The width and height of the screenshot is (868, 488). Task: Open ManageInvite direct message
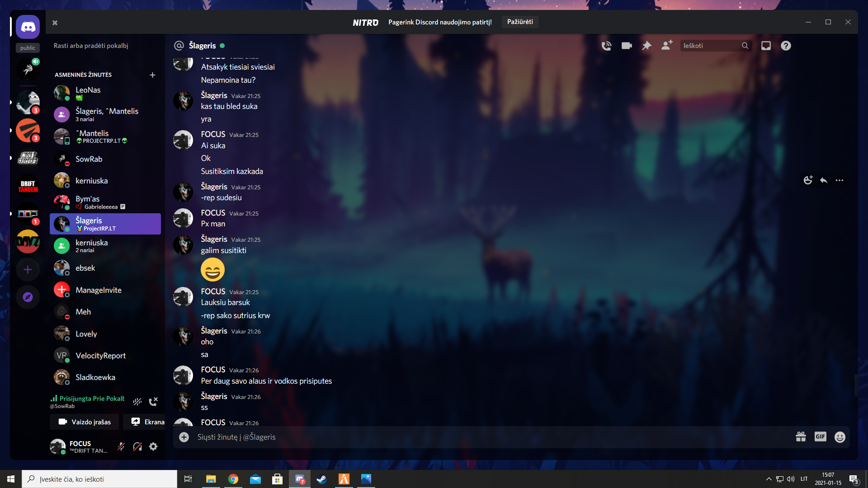tap(105, 290)
